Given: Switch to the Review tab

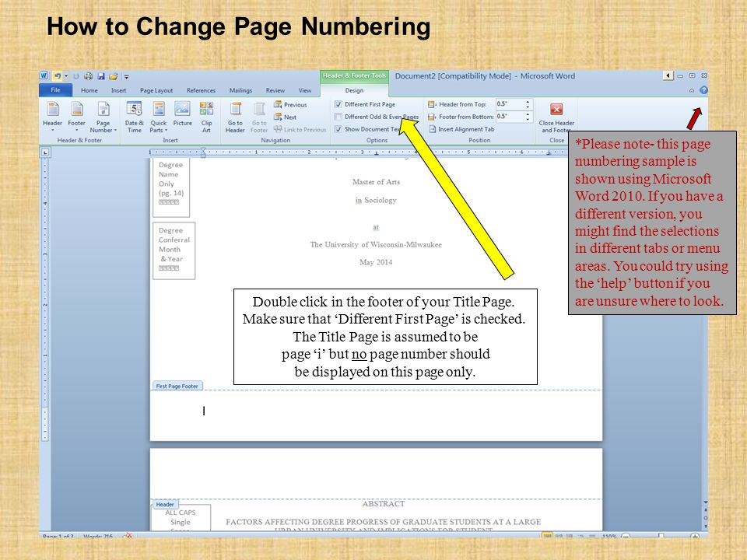Looking at the screenshot, I should pyautogui.click(x=275, y=90).
